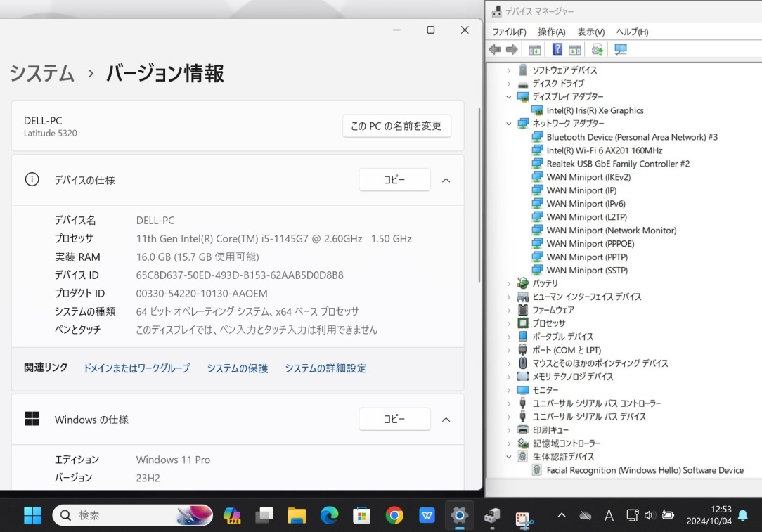Copy device specifications with the コピー button
The height and width of the screenshot is (532, 762).
(x=394, y=179)
